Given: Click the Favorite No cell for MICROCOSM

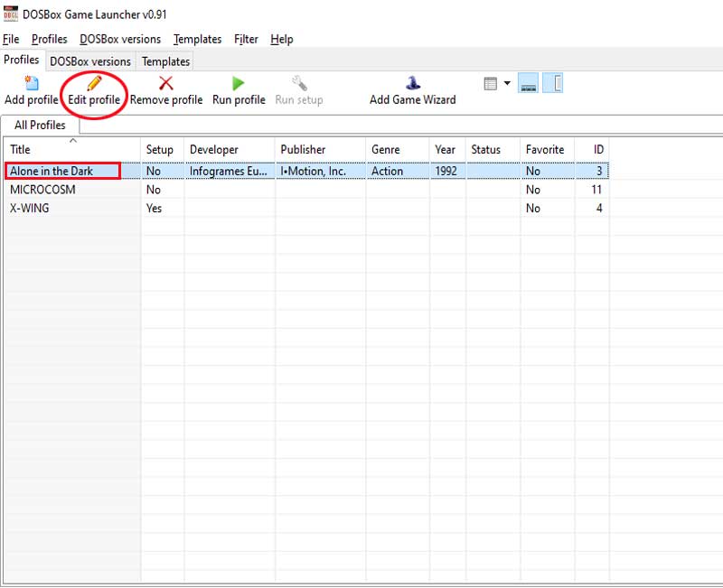Looking at the screenshot, I should (548, 190).
